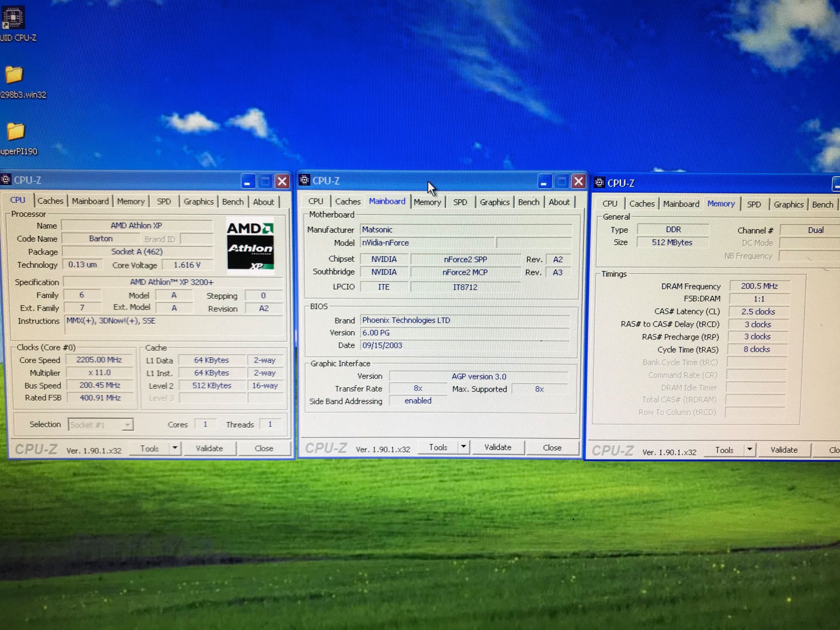The width and height of the screenshot is (840, 630).
Task: Click Tools button in middle window
Action: tap(438, 447)
